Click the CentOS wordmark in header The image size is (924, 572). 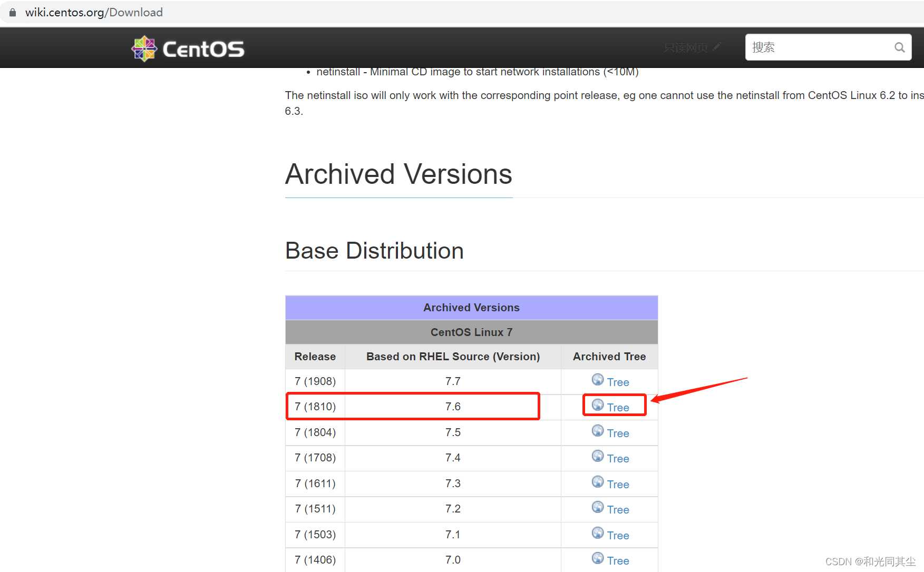[203, 49]
